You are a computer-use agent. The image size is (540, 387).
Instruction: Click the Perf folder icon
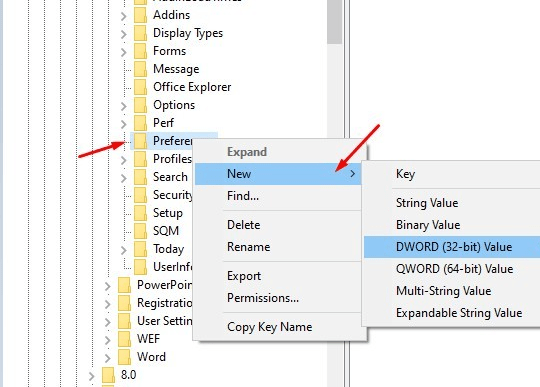(140, 123)
